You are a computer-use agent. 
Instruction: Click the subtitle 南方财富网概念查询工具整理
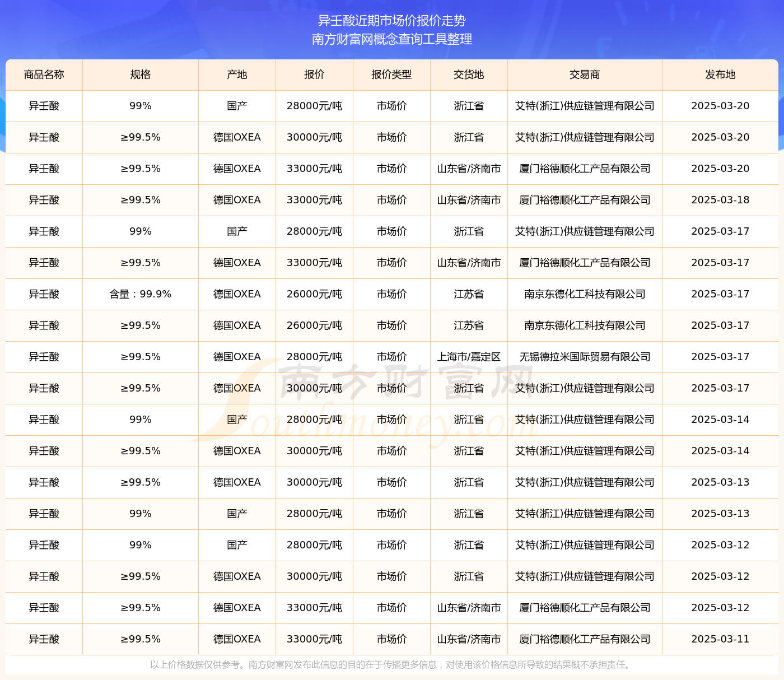point(392,39)
